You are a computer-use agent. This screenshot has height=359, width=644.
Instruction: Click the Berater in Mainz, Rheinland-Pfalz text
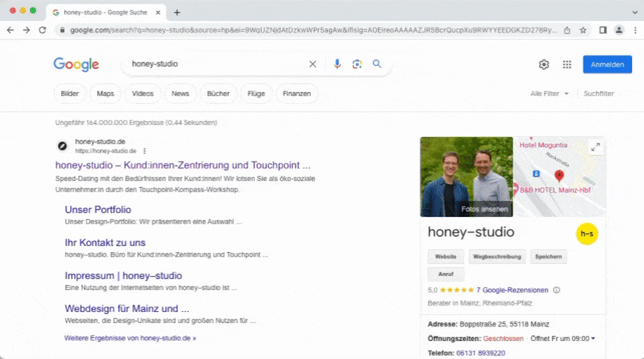tap(480, 303)
